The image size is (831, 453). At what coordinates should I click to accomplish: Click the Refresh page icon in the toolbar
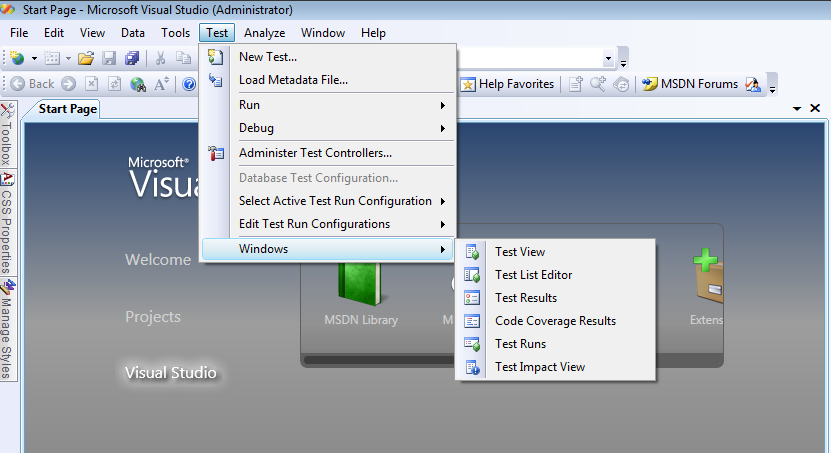click(114, 84)
